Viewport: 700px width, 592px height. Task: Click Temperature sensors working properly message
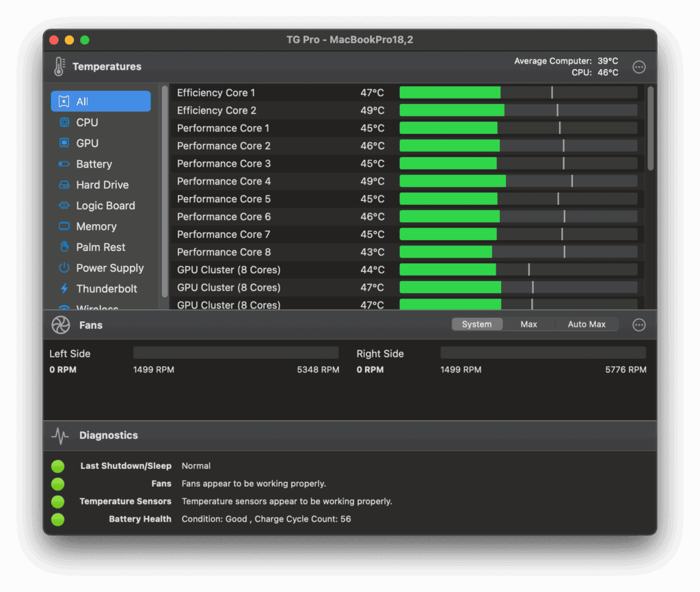286,501
